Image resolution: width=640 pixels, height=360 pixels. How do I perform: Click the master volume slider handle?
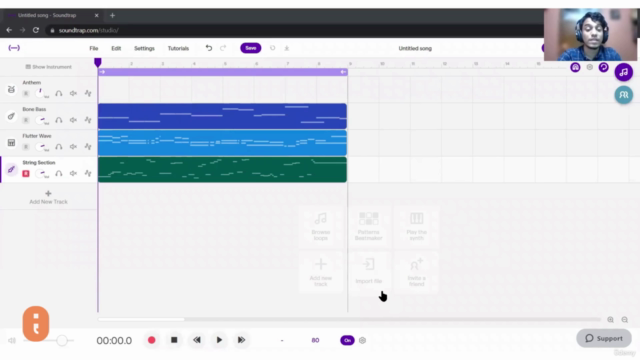click(x=62, y=340)
